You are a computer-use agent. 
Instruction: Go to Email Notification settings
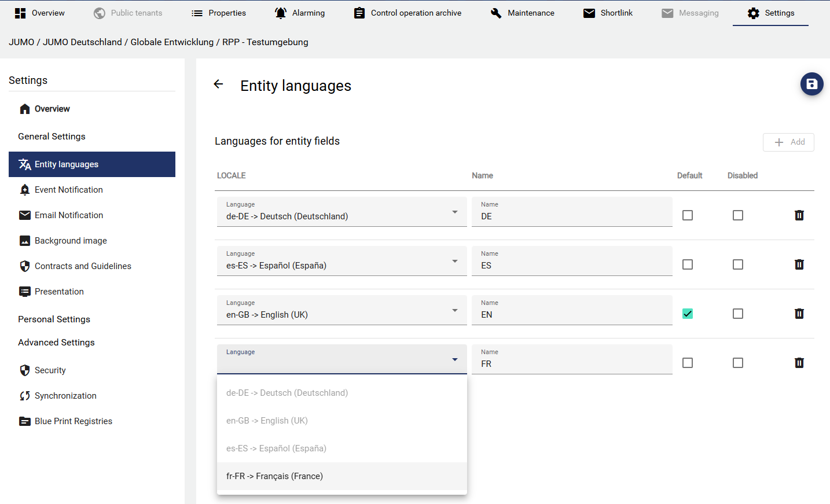68,215
